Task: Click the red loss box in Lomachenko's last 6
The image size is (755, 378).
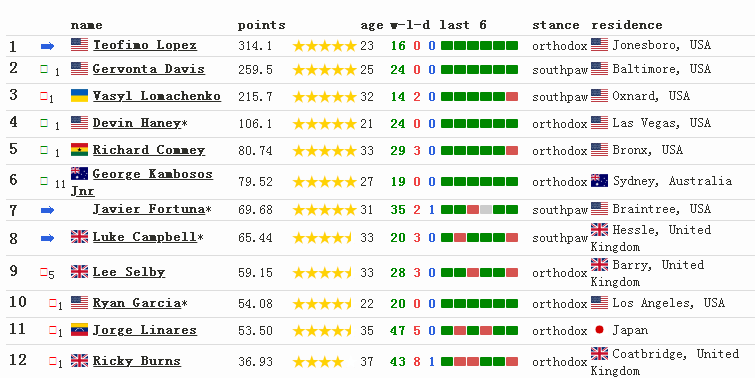Action: coord(512,97)
